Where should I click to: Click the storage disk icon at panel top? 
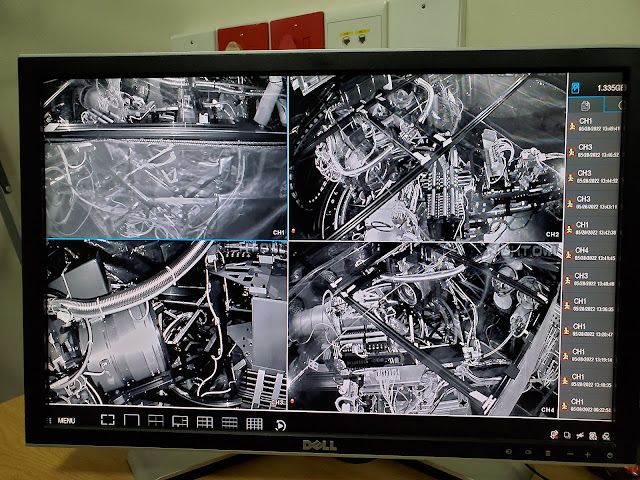(x=575, y=86)
